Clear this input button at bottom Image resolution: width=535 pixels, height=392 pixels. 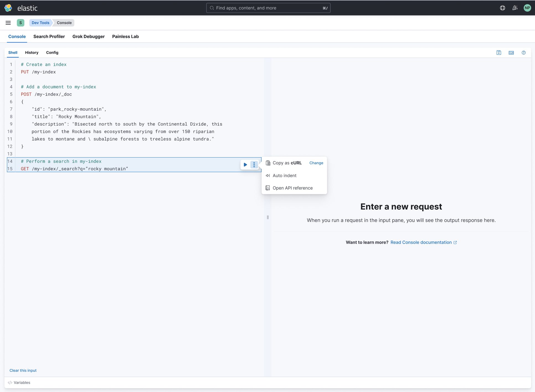(x=23, y=370)
